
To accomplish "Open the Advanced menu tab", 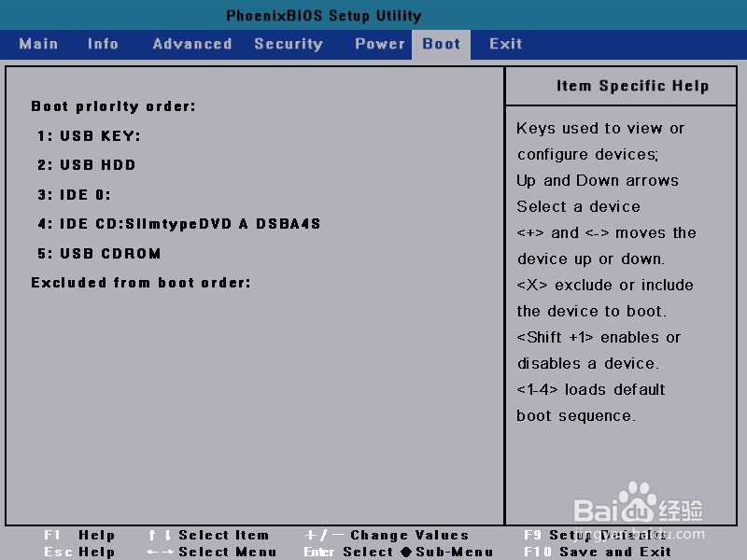I will click(x=192, y=44).
